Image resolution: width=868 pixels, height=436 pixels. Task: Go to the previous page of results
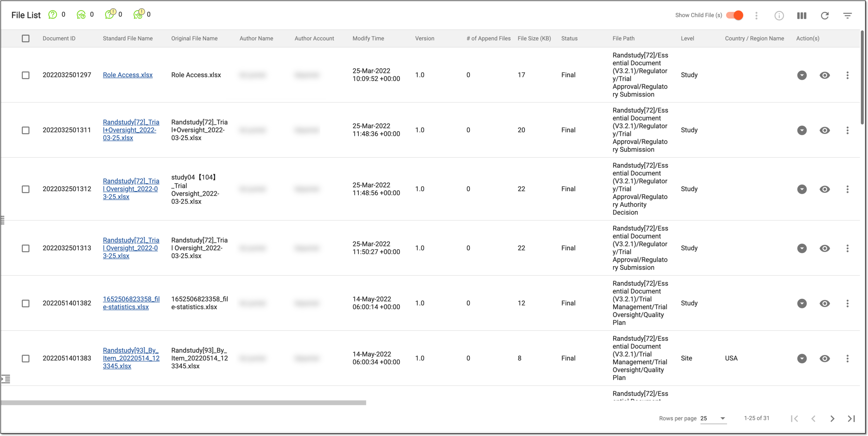point(813,419)
